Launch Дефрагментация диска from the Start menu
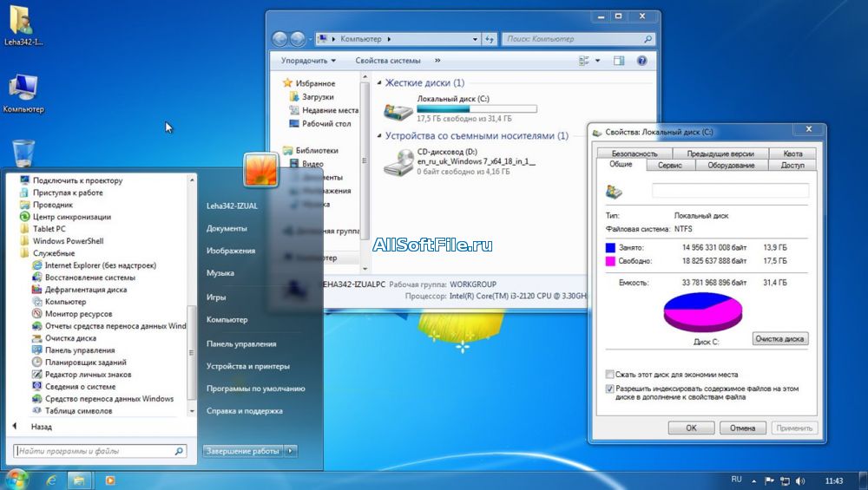Screen dimensions: 868x490 pyautogui.click(x=85, y=290)
